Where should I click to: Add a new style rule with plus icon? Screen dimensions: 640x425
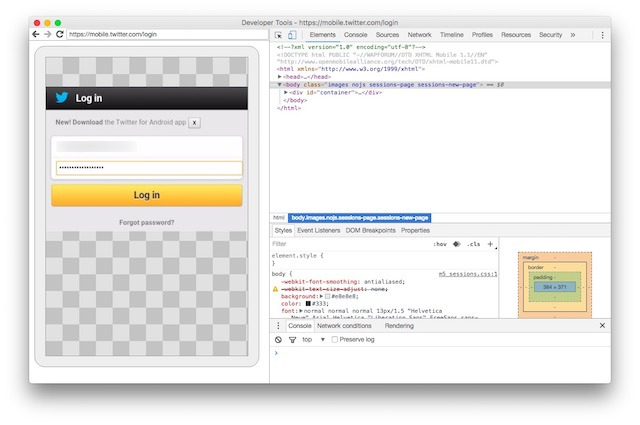(x=491, y=244)
